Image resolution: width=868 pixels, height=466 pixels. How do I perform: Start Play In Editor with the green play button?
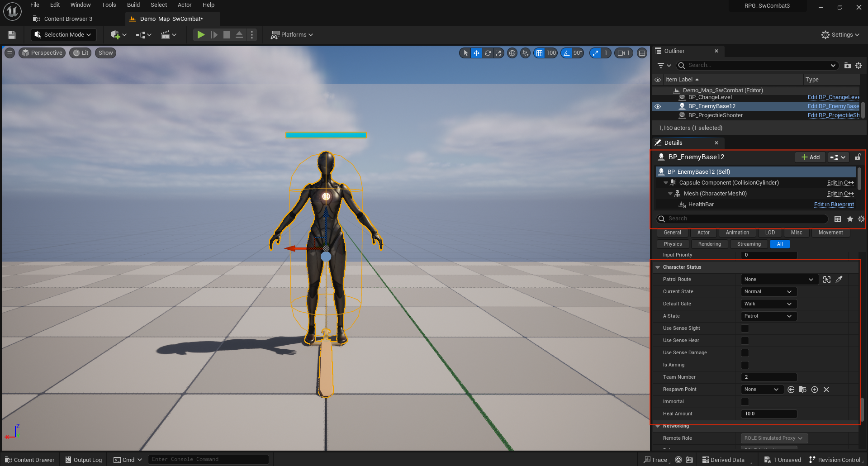coord(201,35)
